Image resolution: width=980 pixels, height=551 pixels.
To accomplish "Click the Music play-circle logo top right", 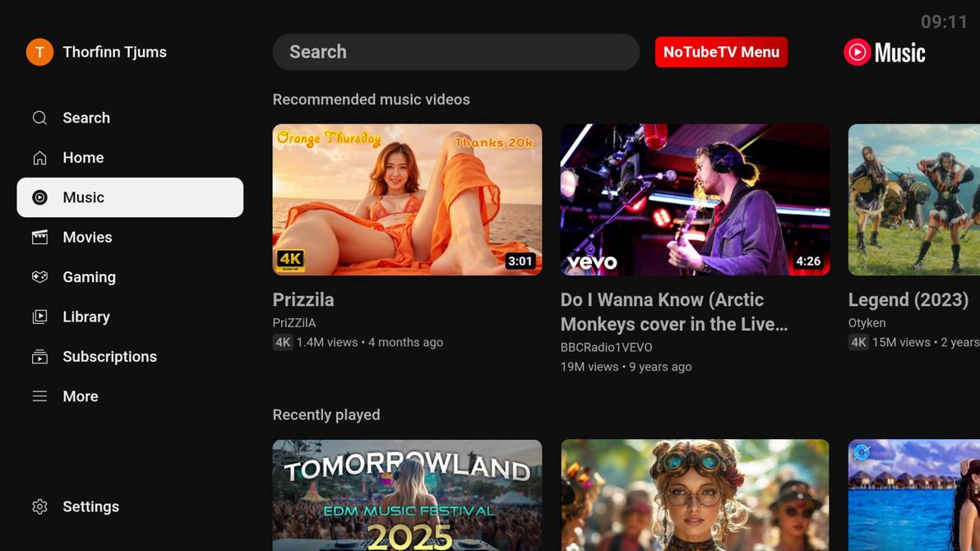I will tap(857, 52).
